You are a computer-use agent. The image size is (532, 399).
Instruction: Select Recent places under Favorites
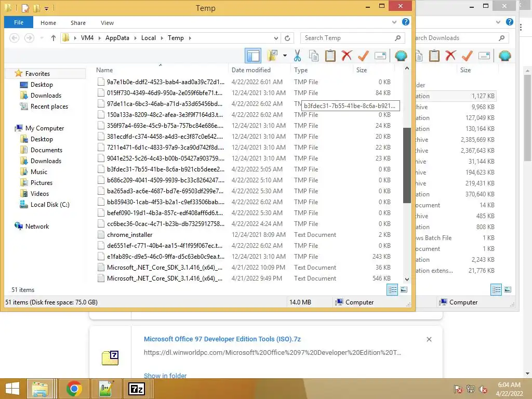coord(44,107)
